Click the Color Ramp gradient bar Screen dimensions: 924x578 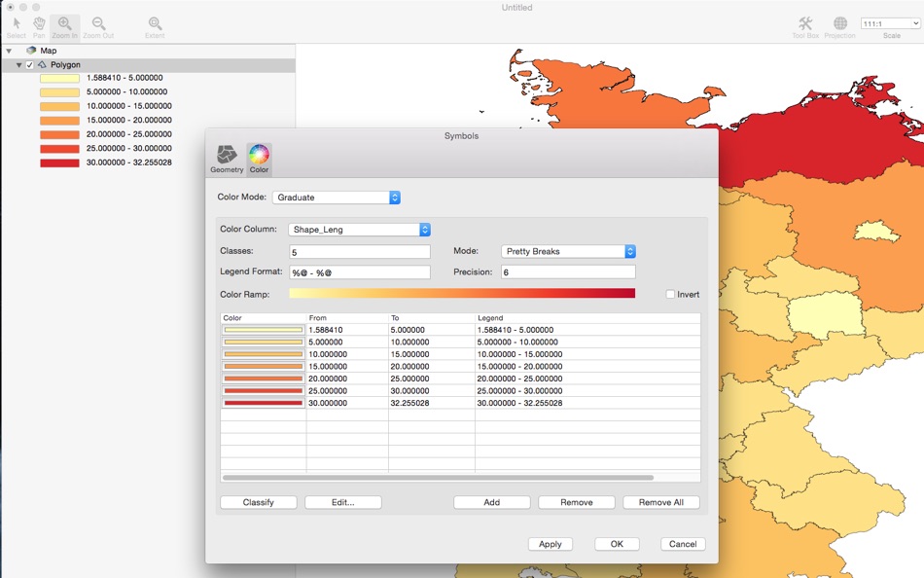(462, 294)
